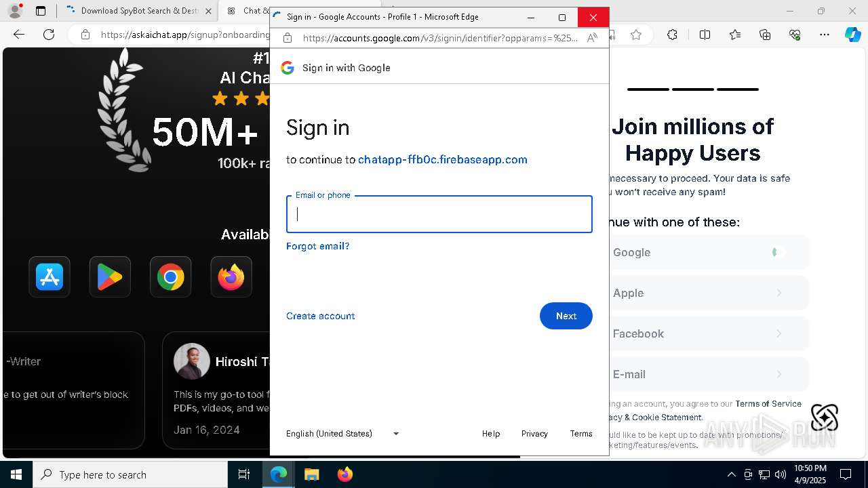Click Read aloud icon in Google popup
This screenshot has height=488, width=868.
point(592,38)
